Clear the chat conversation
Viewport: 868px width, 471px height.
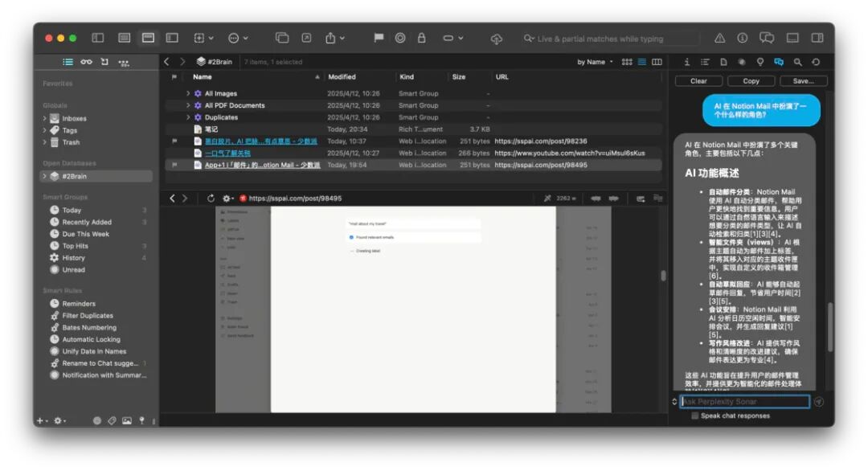coord(698,81)
